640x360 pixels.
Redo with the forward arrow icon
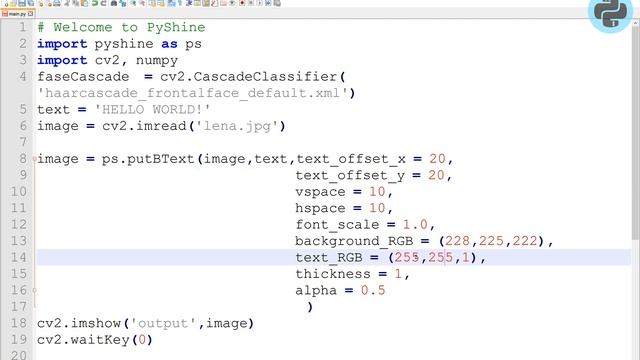pos(104,3)
